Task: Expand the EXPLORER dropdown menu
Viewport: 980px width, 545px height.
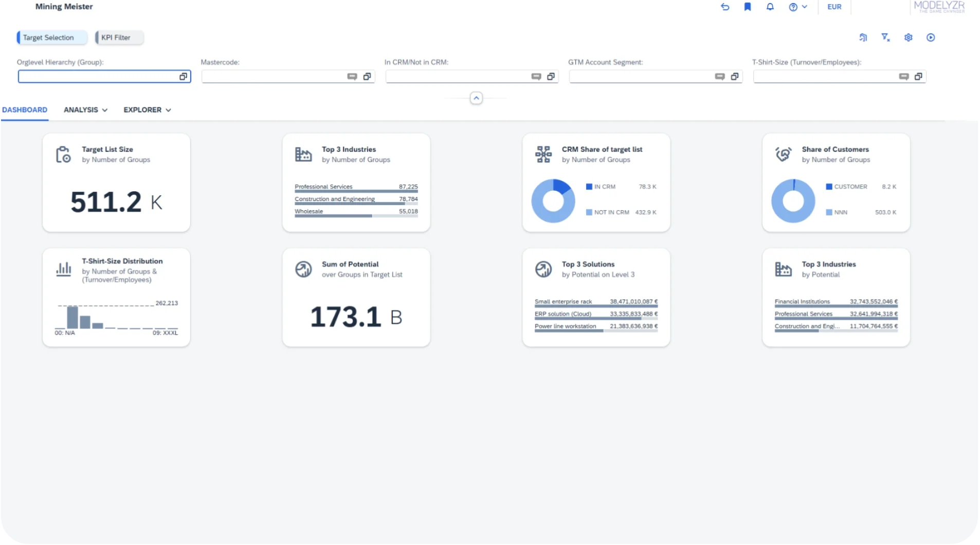Action: [147, 110]
